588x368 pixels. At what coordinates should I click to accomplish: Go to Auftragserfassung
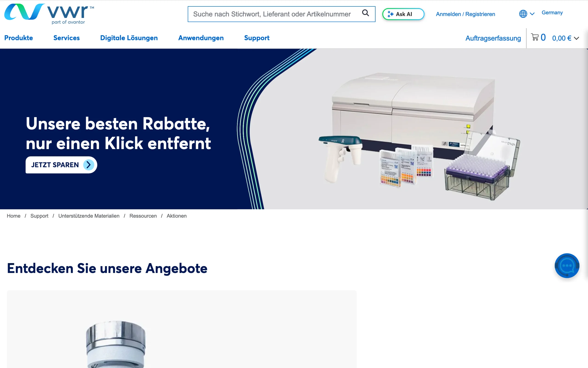pos(493,38)
